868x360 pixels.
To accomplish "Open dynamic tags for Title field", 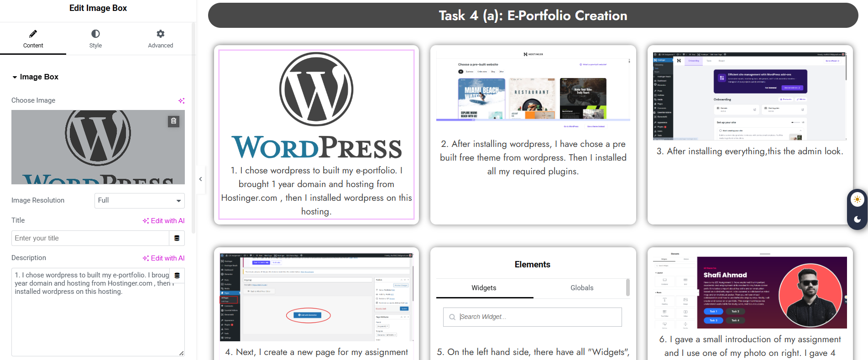I will click(177, 238).
